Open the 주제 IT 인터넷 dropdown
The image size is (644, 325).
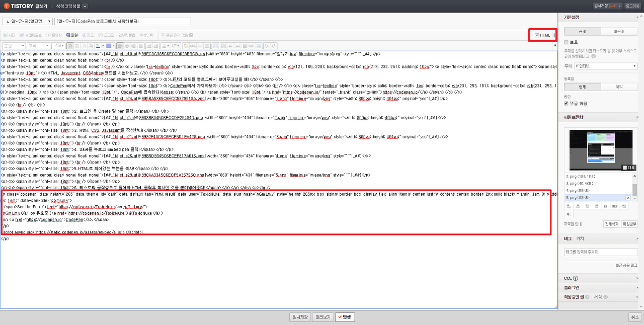tap(605, 66)
